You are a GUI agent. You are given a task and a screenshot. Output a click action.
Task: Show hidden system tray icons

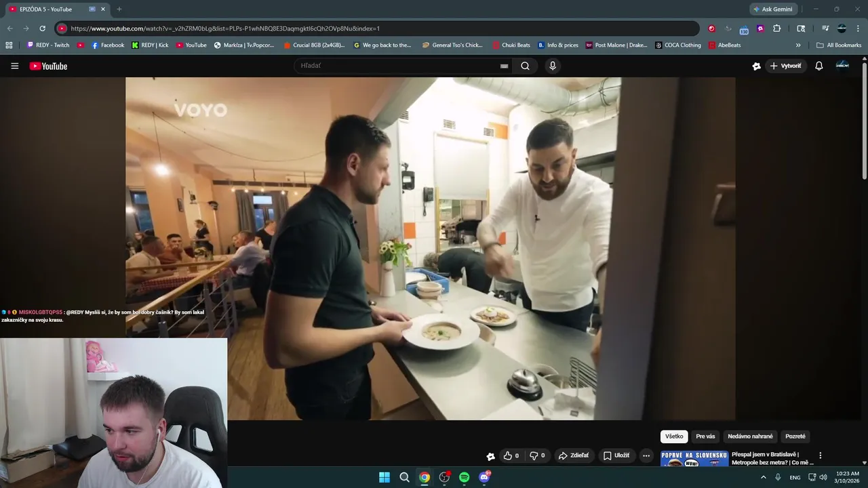[x=763, y=477]
